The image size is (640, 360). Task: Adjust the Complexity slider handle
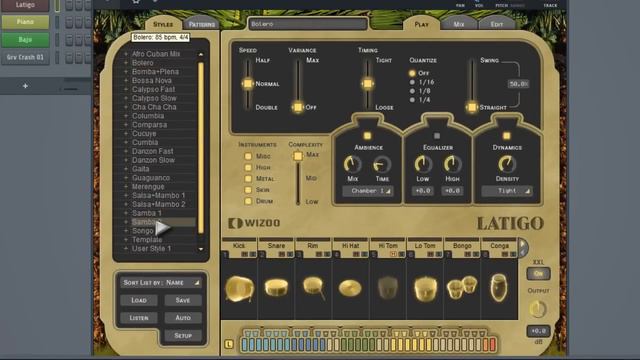pos(298,156)
